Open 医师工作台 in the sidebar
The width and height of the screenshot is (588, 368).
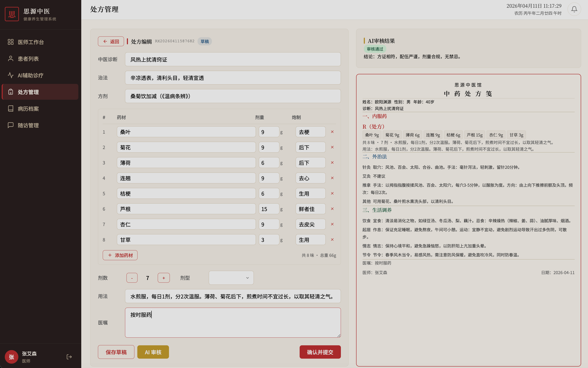pyautogui.click(x=31, y=42)
